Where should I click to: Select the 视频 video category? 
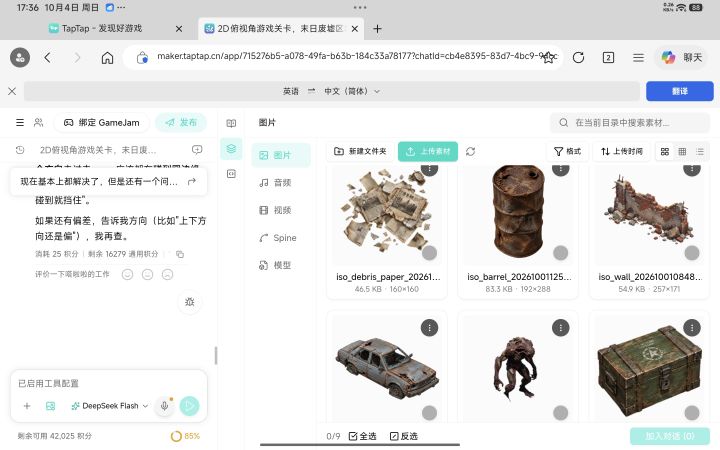coord(281,210)
